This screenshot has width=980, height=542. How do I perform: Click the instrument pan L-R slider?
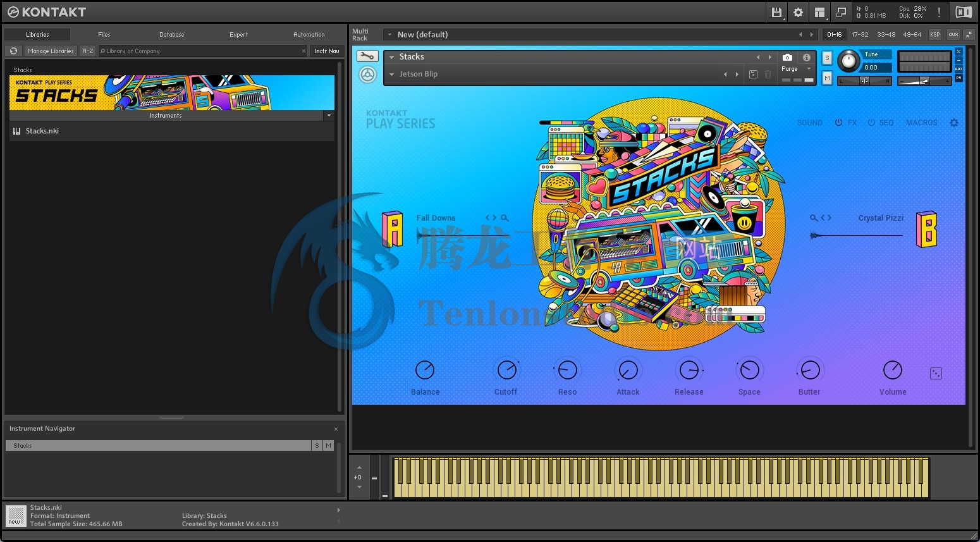[x=864, y=81]
